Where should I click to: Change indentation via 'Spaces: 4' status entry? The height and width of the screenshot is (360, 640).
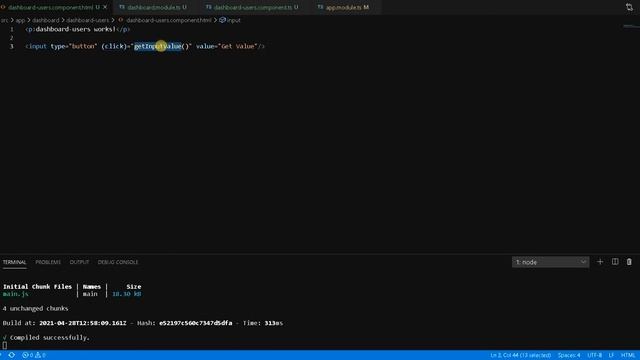(x=569, y=355)
